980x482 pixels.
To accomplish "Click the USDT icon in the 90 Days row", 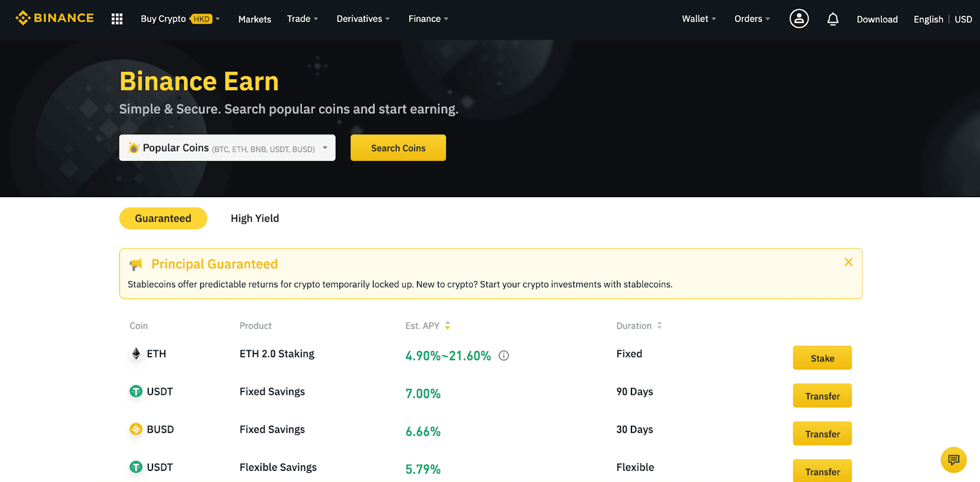I will click(136, 391).
